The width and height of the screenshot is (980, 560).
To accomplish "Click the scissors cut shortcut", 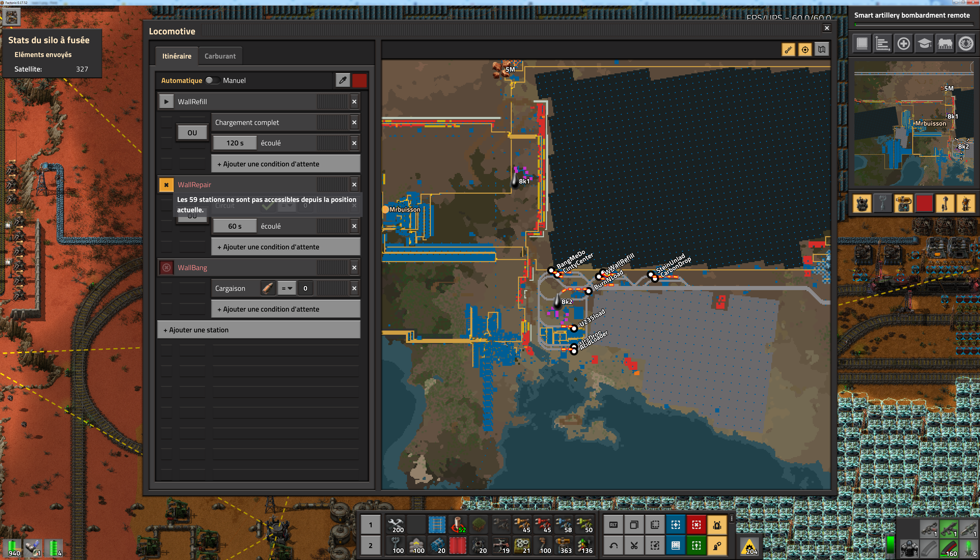I will (x=634, y=545).
